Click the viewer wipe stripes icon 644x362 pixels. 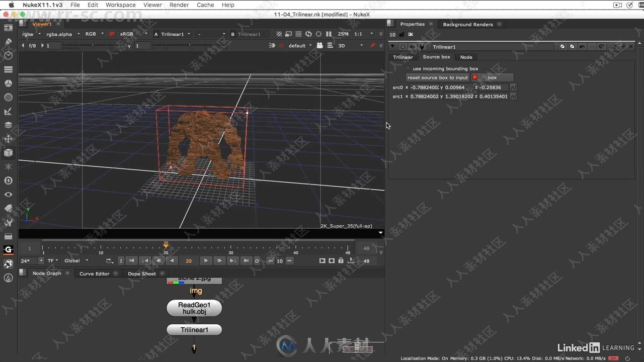point(279,34)
